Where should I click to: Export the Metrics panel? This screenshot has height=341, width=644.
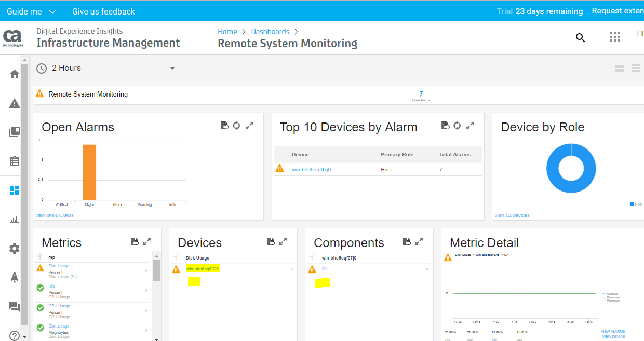[135, 241]
